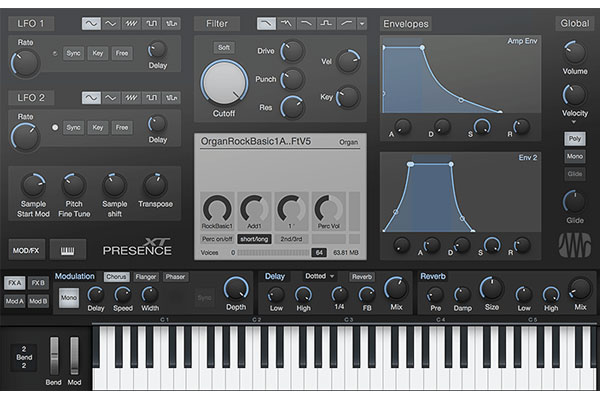600x400 pixels.
Task: Click the Perc Vol knob
Action: click(328, 208)
